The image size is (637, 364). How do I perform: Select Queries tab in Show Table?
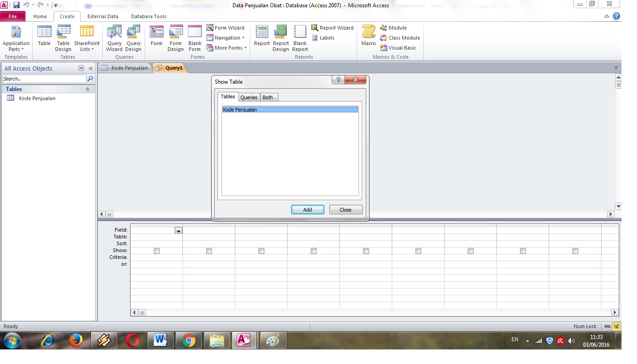[x=249, y=97]
